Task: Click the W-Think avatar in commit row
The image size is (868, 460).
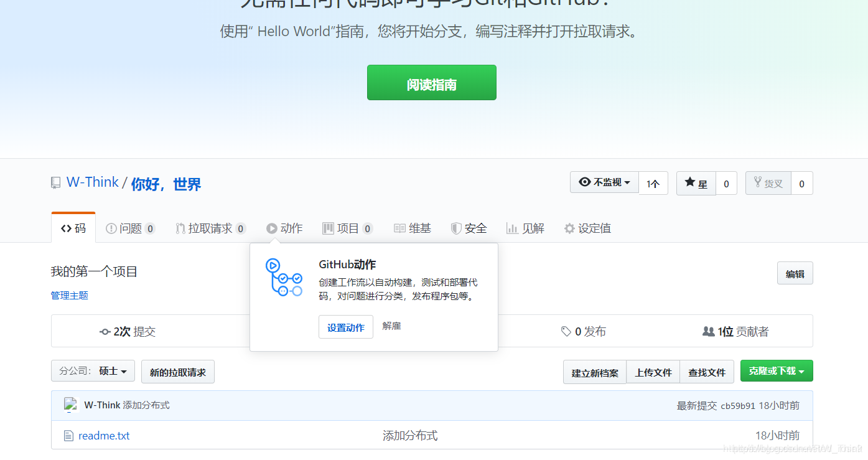Action: pos(70,405)
